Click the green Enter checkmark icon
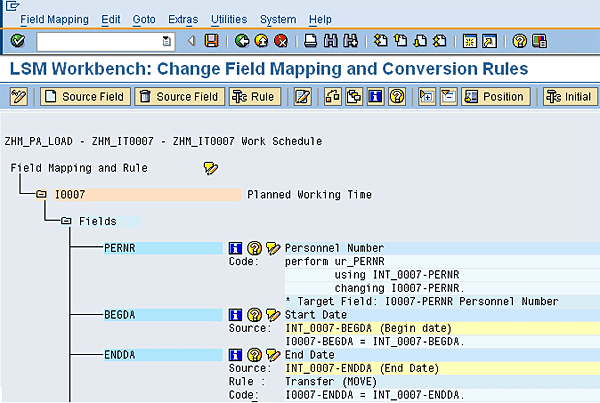This screenshot has height=403, width=600. 18,41
